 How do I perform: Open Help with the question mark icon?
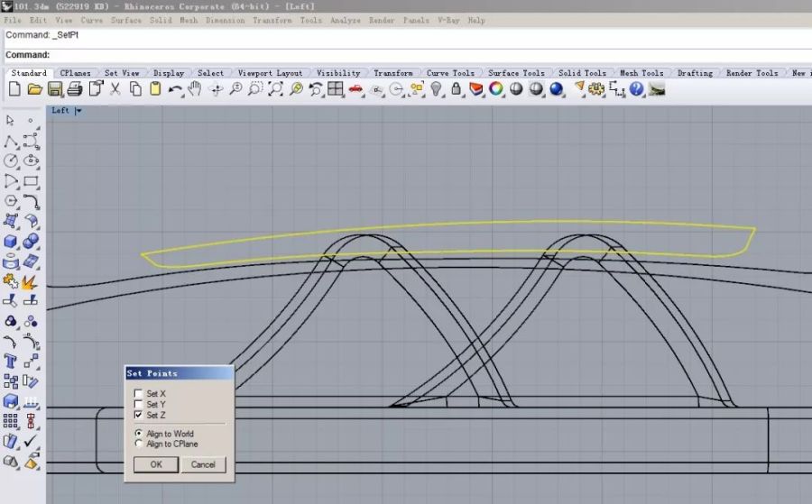pos(637,88)
